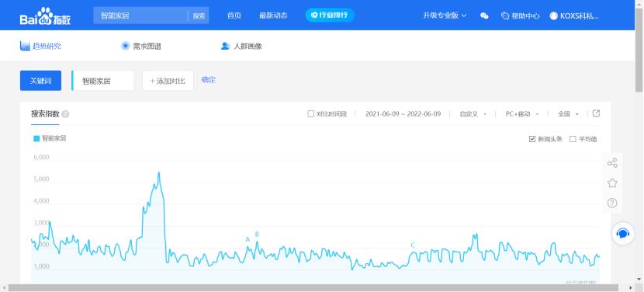Click the 帮助中心 chat icon
The width and height of the screenshot is (644, 292).
(x=505, y=16)
